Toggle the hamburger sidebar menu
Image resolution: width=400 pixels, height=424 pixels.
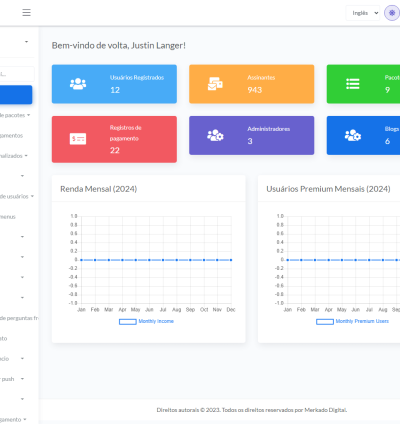point(27,13)
